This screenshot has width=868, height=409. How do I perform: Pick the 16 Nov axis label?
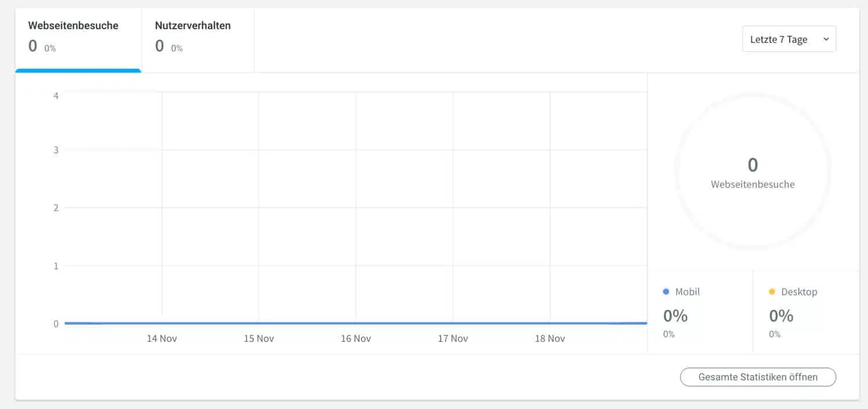(355, 338)
